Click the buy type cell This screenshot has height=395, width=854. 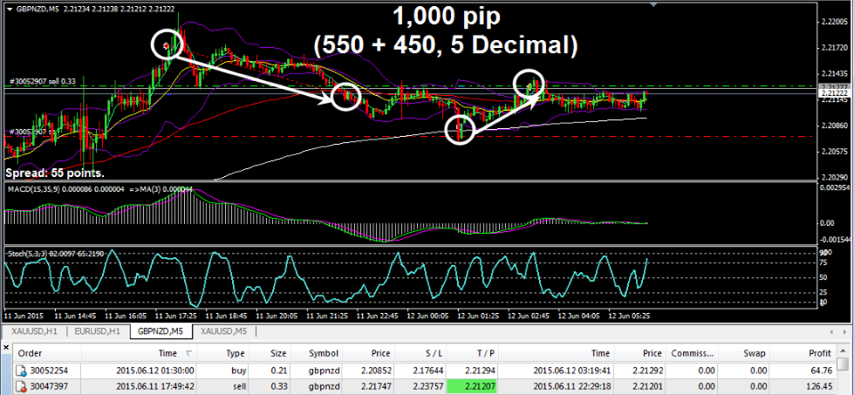click(239, 372)
